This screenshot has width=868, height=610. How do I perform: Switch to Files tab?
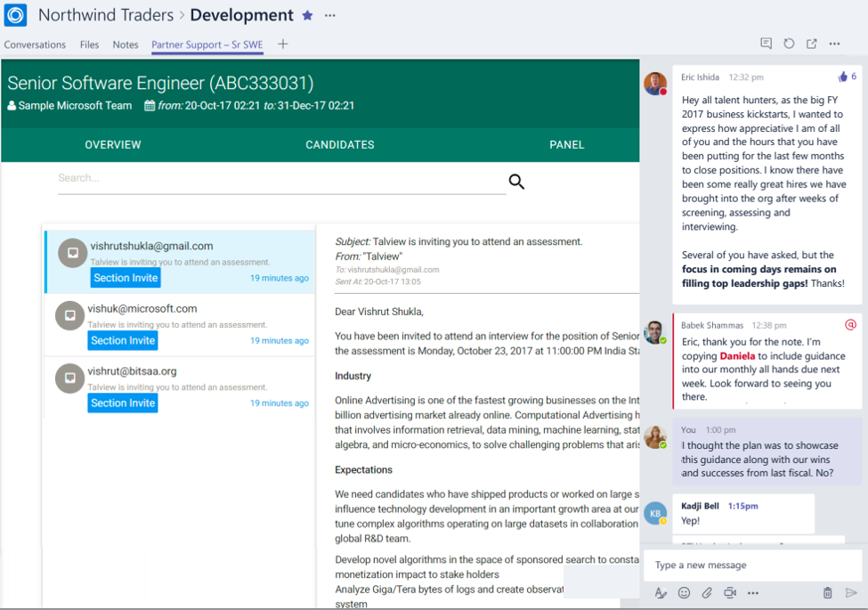89,45
